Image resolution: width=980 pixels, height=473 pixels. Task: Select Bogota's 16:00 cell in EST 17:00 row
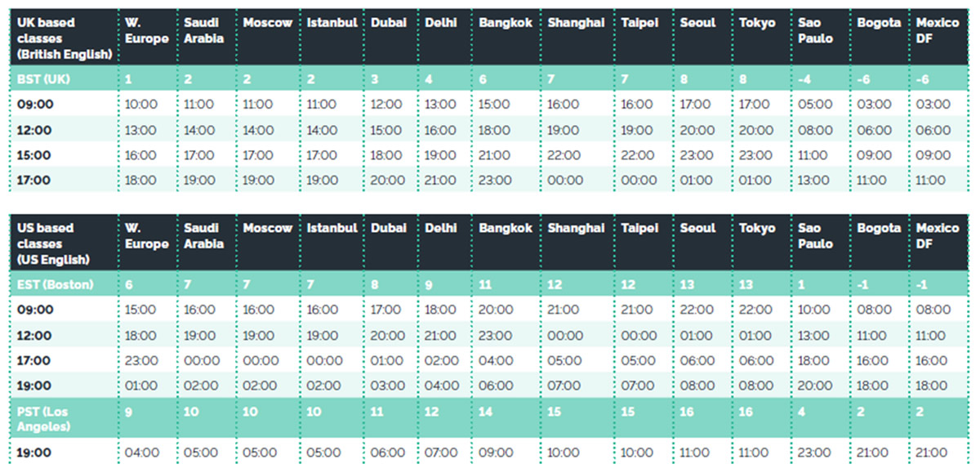(873, 360)
